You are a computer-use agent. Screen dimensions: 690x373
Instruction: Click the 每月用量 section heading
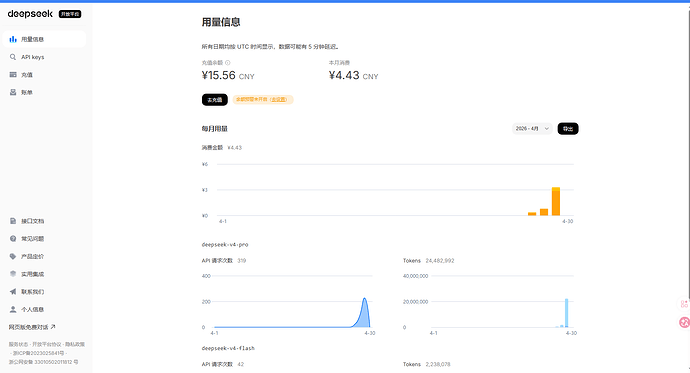[215, 128]
